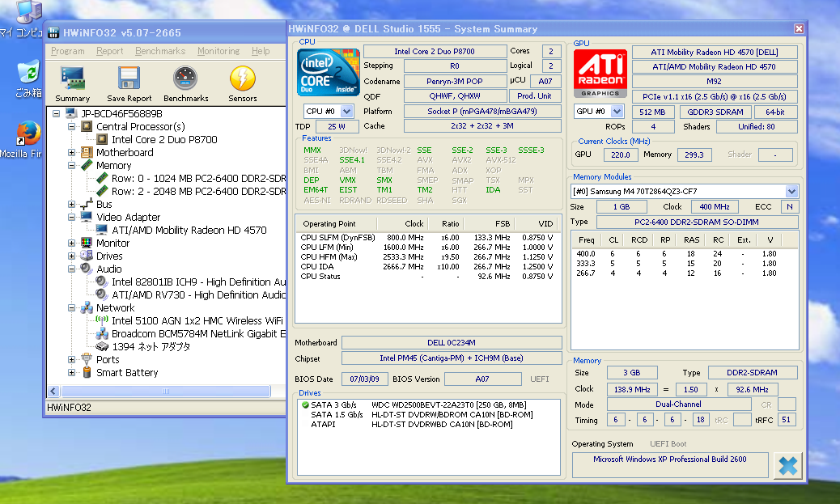
Task: Click the Mozilla Firefox desktop icon
Action: point(28,133)
